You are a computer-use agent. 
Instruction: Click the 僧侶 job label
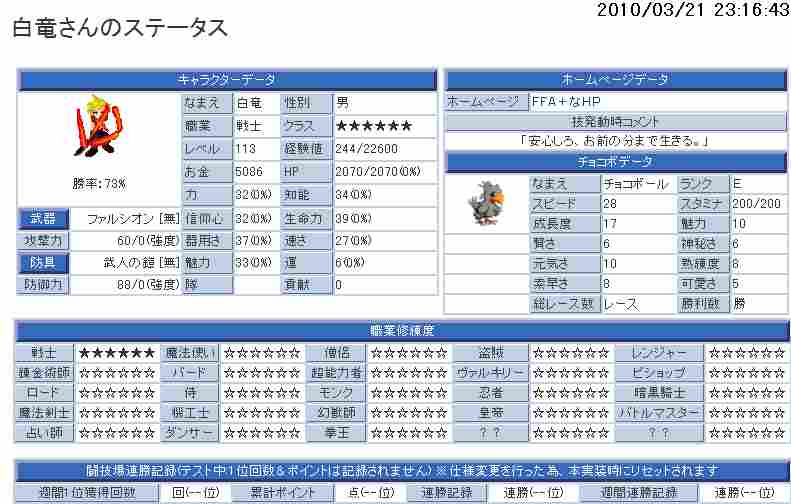(x=336, y=353)
